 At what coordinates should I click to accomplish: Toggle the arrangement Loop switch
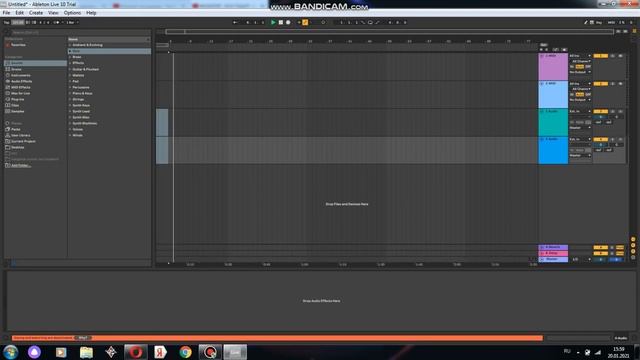[x=370, y=22]
